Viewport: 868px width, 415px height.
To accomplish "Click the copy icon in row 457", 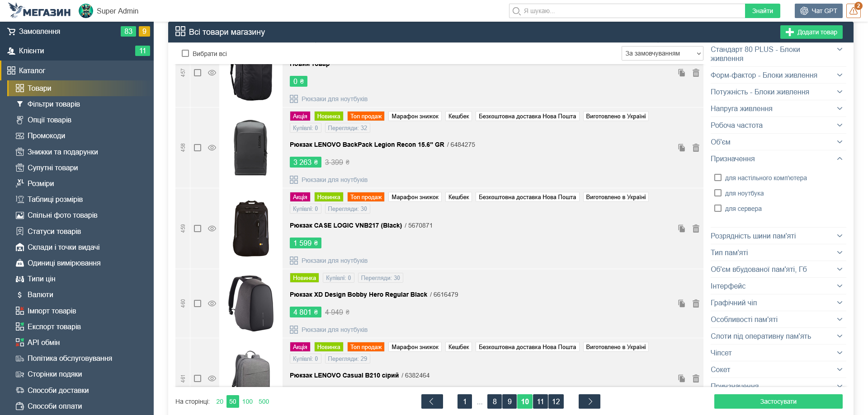I will pos(681,73).
